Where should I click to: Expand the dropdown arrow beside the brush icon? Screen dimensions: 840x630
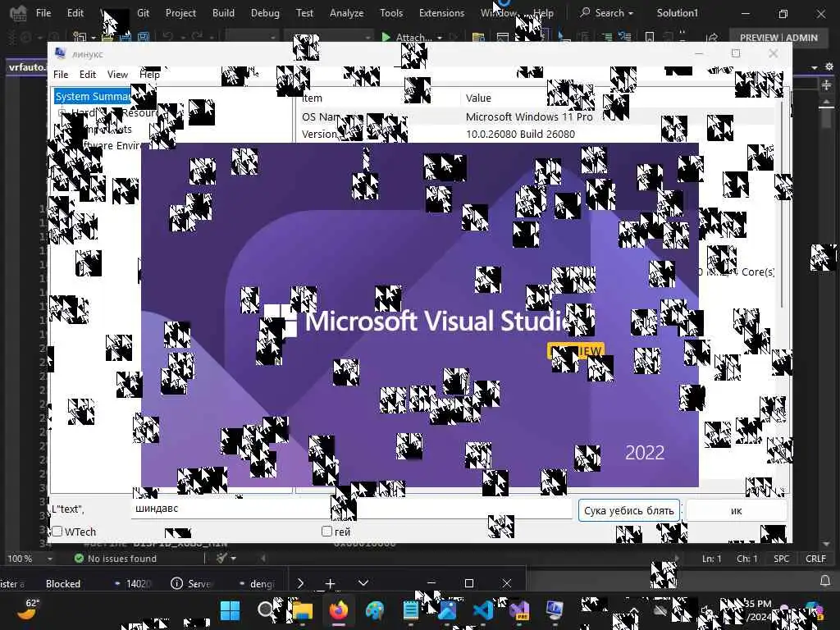click(x=233, y=558)
